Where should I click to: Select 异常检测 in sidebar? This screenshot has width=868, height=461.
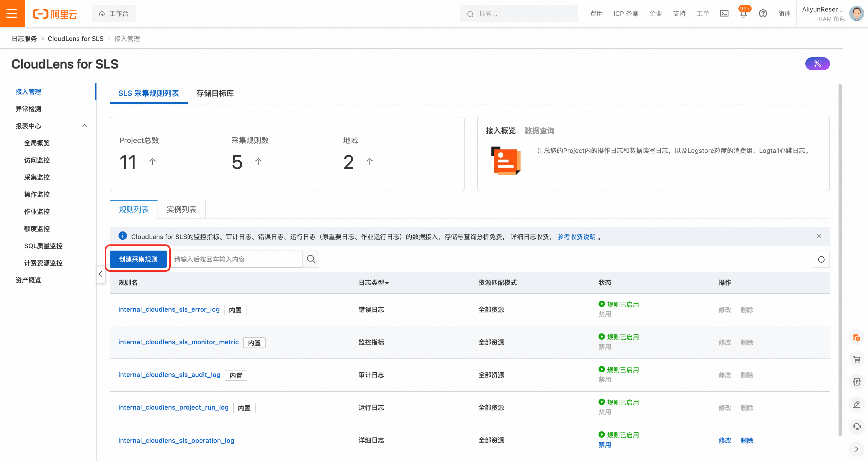click(x=28, y=109)
